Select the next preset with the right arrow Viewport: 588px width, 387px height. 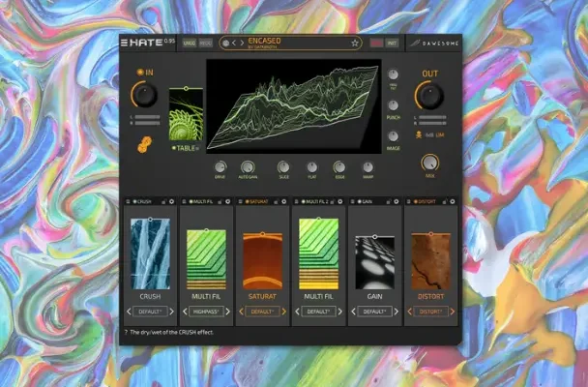pyautogui.click(x=239, y=43)
